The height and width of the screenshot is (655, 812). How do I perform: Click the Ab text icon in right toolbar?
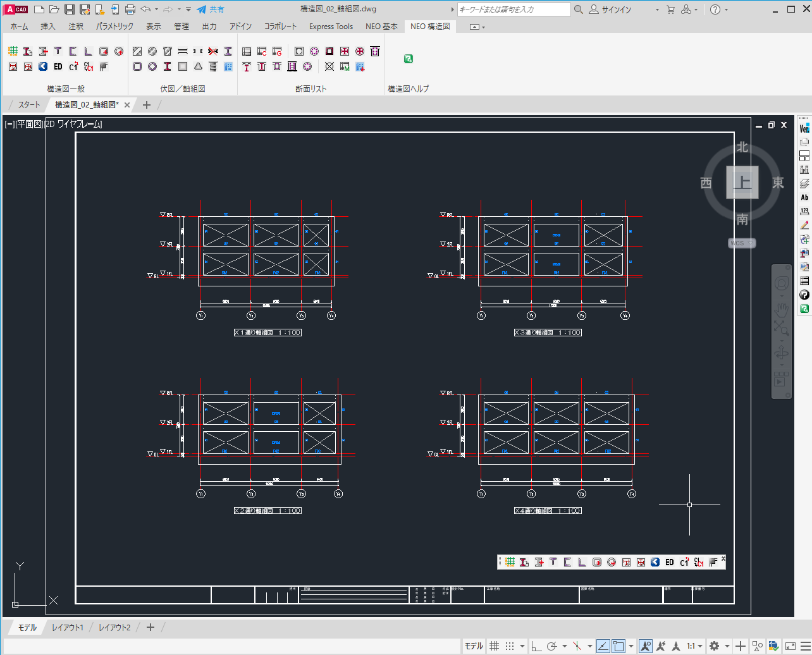point(804,197)
